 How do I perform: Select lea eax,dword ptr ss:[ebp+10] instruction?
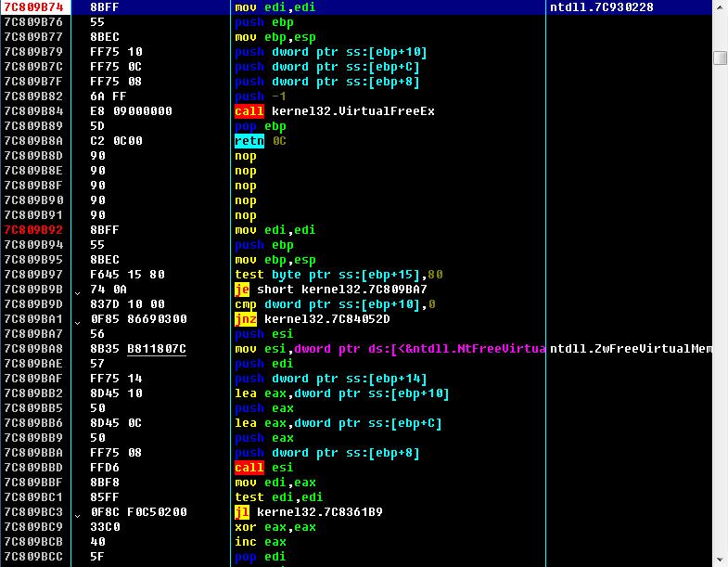point(341,393)
